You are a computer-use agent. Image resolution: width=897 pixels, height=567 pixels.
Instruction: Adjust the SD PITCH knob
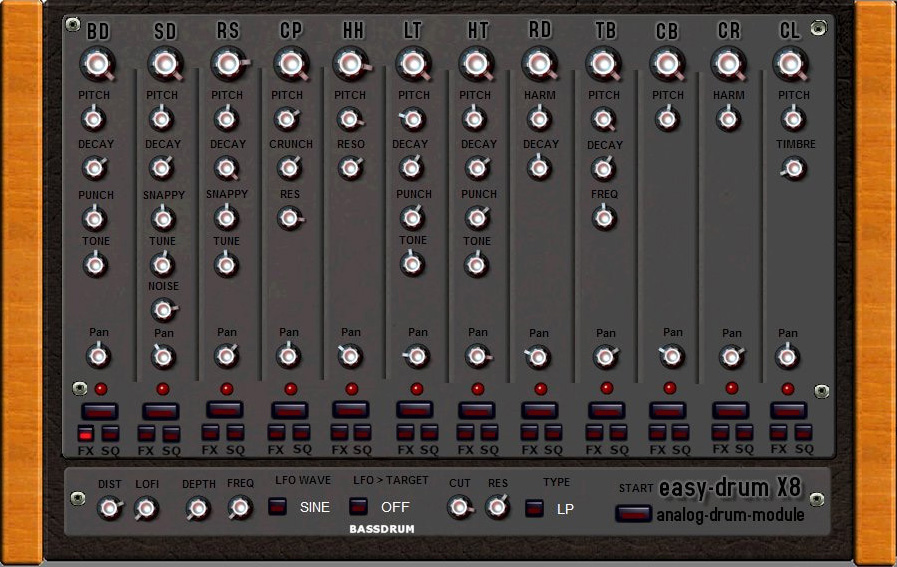161,120
